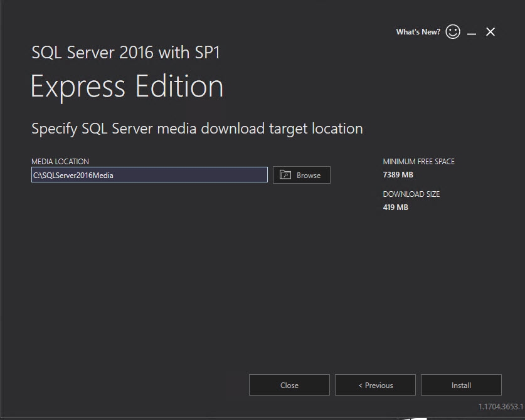Click the MEDIA LOCATION label
Viewport: 525px width, 420px height.
coord(60,161)
